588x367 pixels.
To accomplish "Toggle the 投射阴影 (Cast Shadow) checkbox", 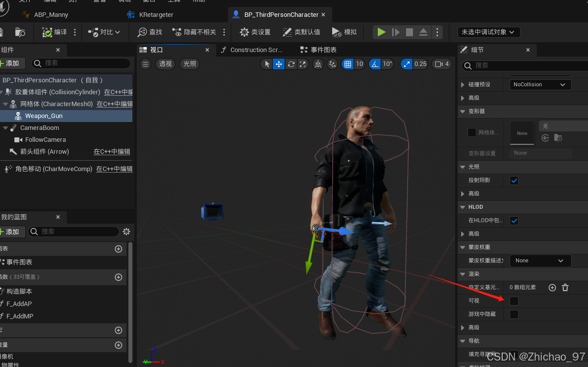I will click(x=514, y=181).
